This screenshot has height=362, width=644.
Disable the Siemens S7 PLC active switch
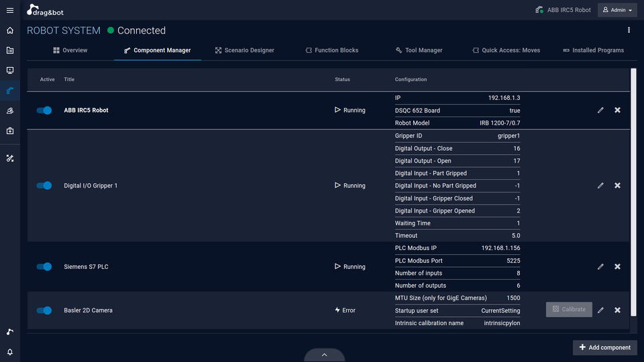44,267
